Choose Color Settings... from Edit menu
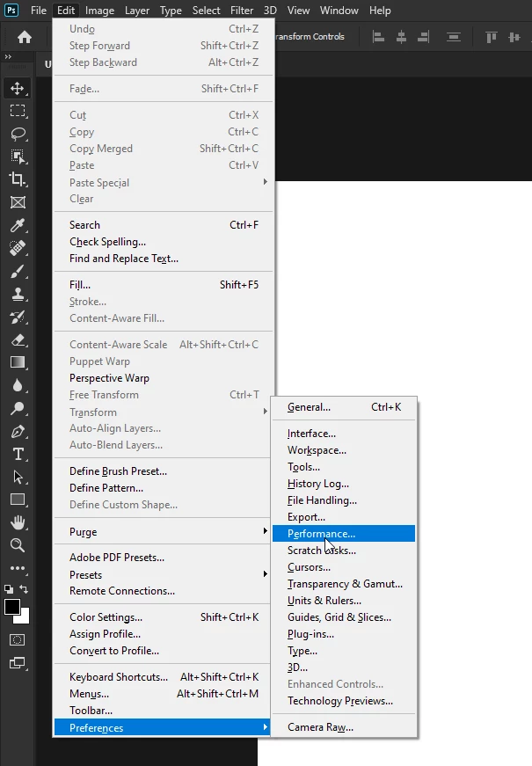This screenshot has height=766, width=532. pos(164,617)
